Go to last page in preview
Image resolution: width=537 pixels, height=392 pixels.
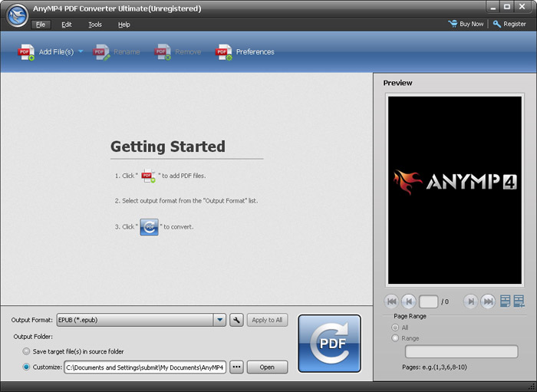point(488,301)
